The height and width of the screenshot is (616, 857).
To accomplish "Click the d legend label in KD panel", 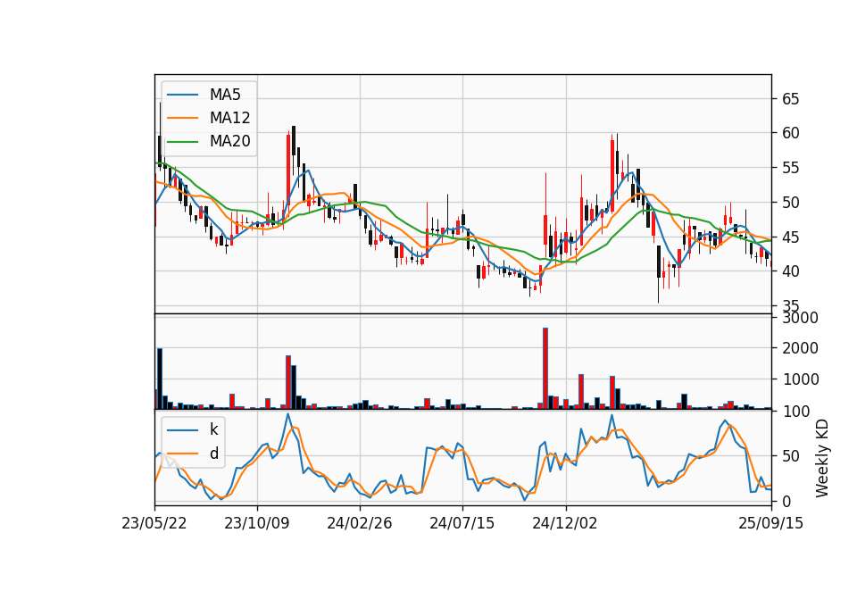I will click(x=213, y=454).
